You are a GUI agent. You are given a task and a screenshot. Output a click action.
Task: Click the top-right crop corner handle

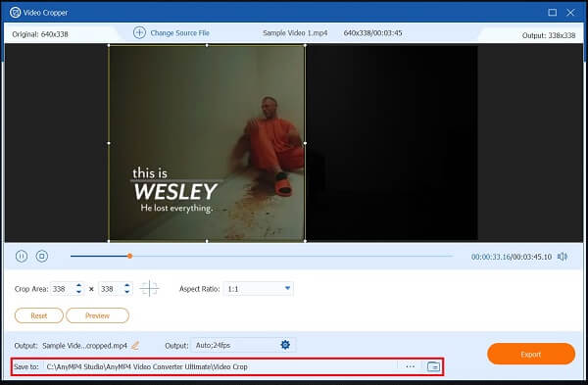coord(305,45)
